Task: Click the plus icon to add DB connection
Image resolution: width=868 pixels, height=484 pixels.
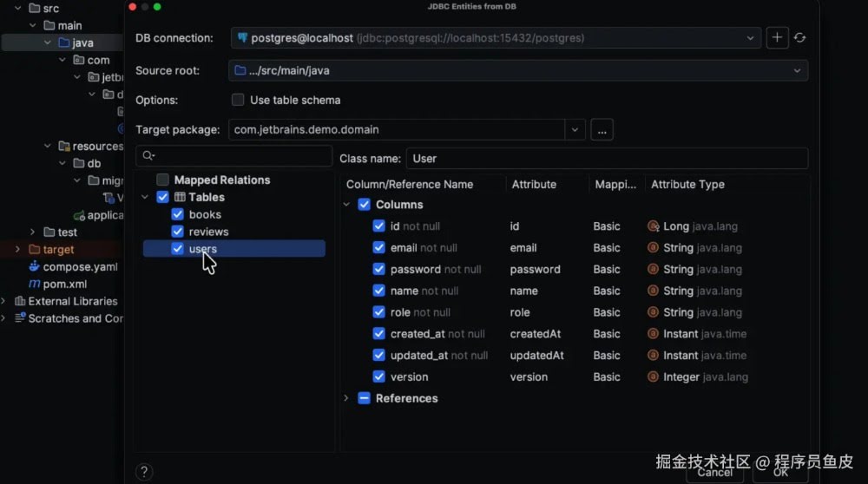Action: point(777,38)
